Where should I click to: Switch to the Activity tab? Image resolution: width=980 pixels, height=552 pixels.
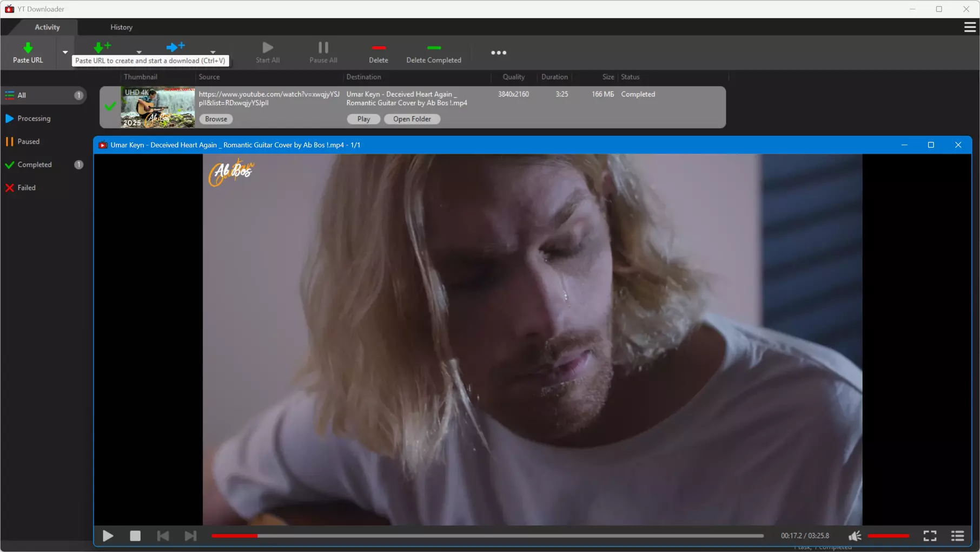pyautogui.click(x=47, y=27)
